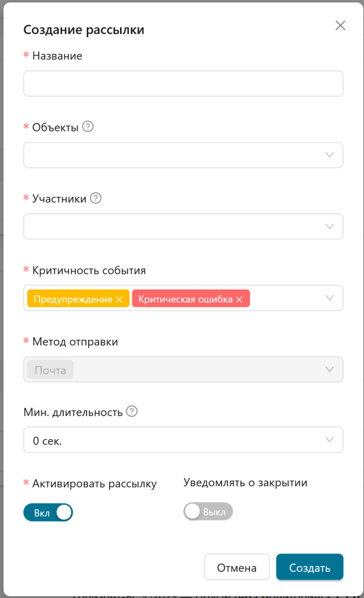Focus the Название text field
Screen dimensions: 364x598
(x=183, y=83)
